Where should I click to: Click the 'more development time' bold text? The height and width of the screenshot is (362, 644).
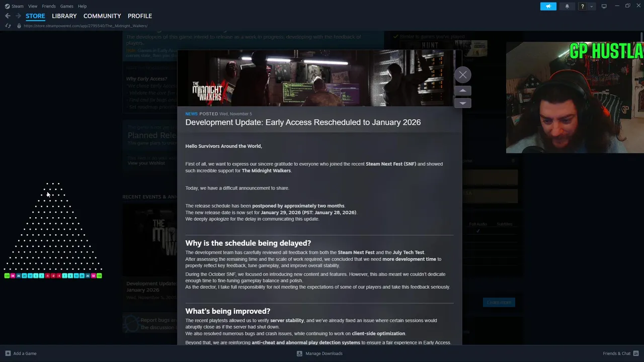(x=409, y=259)
